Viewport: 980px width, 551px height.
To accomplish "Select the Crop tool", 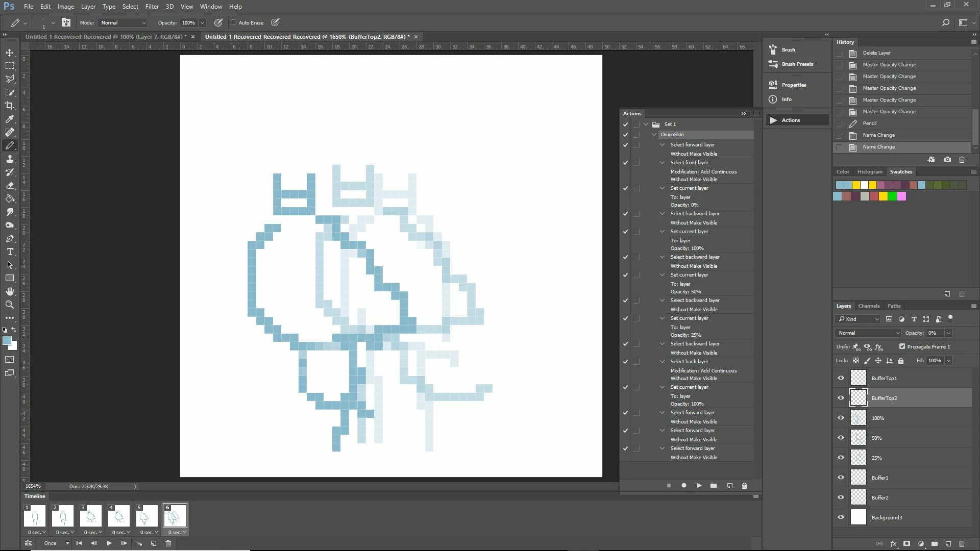I will pos(10,106).
